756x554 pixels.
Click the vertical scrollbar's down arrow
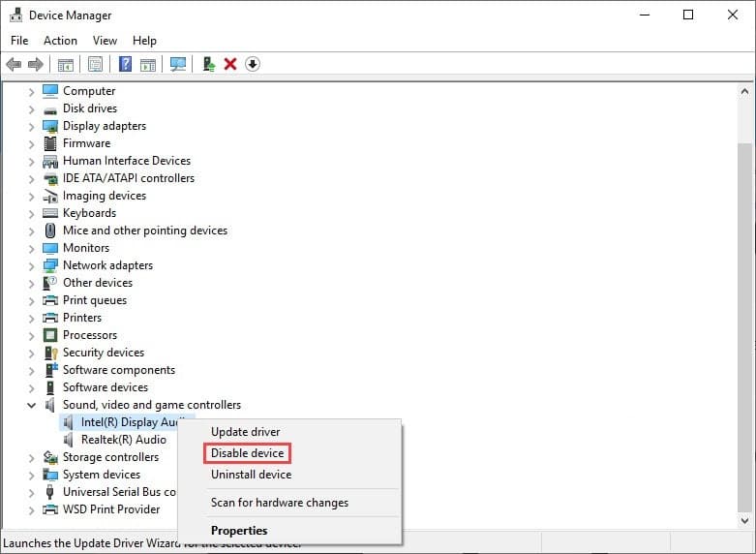[x=744, y=520]
